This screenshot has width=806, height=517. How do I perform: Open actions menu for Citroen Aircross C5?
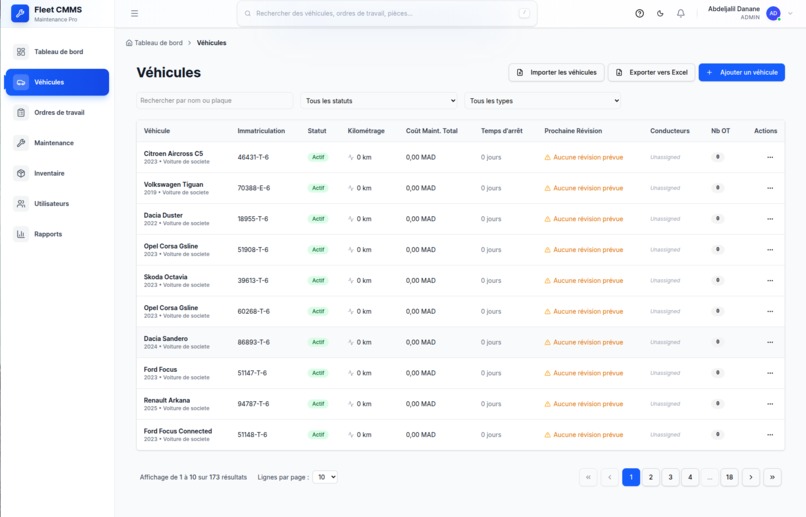770,157
